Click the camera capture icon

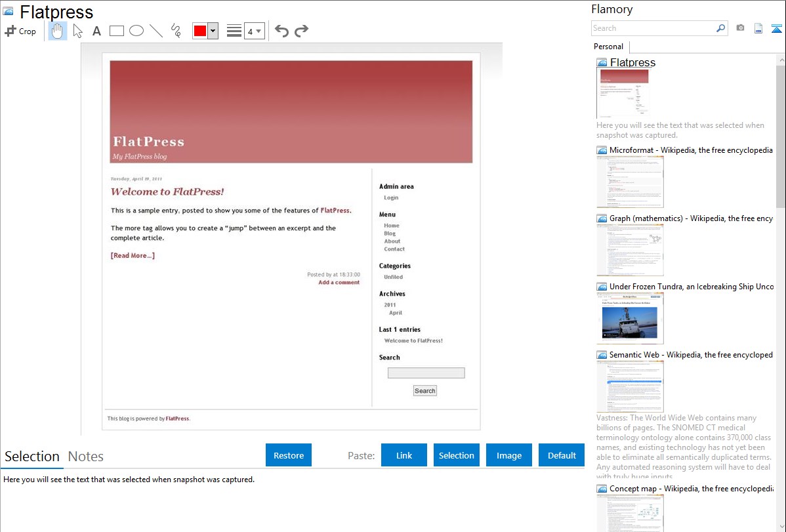[740, 28]
